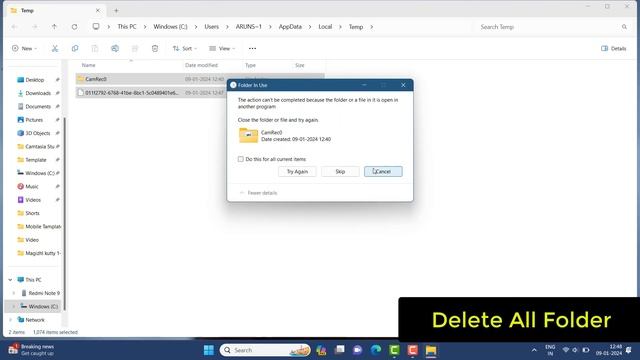Open the Windows Start button
The height and width of the screenshot is (360, 640).
tap(209, 350)
